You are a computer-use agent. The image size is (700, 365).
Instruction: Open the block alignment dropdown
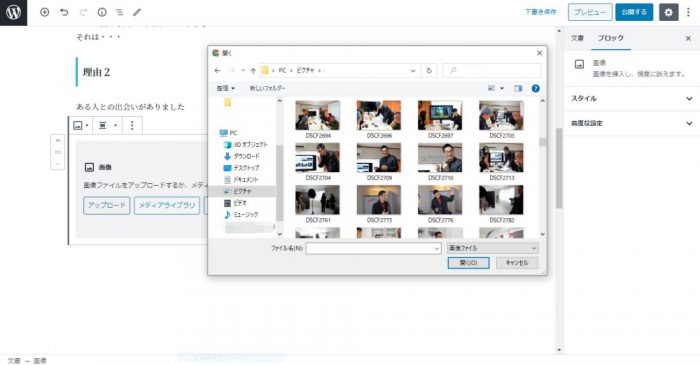tap(108, 126)
